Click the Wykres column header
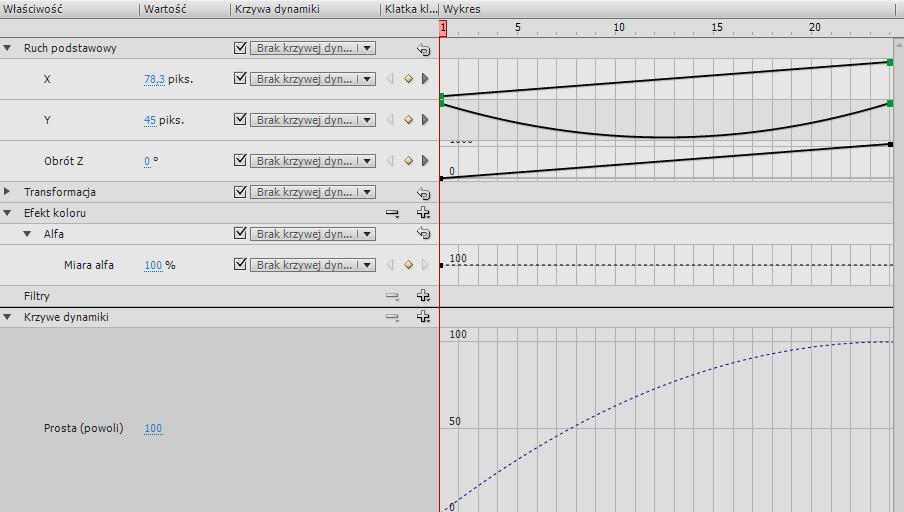Screen dimensions: 904x512 tap(461, 9)
